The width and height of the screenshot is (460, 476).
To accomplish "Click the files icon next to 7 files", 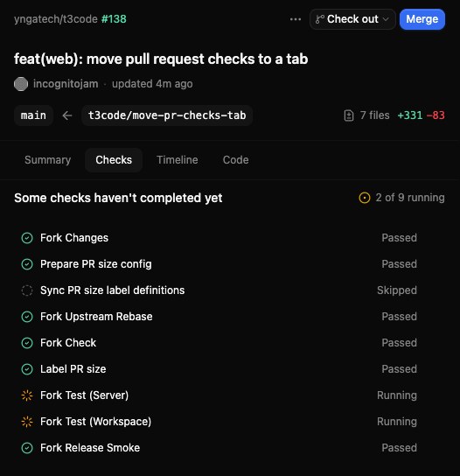I will [349, 115].
